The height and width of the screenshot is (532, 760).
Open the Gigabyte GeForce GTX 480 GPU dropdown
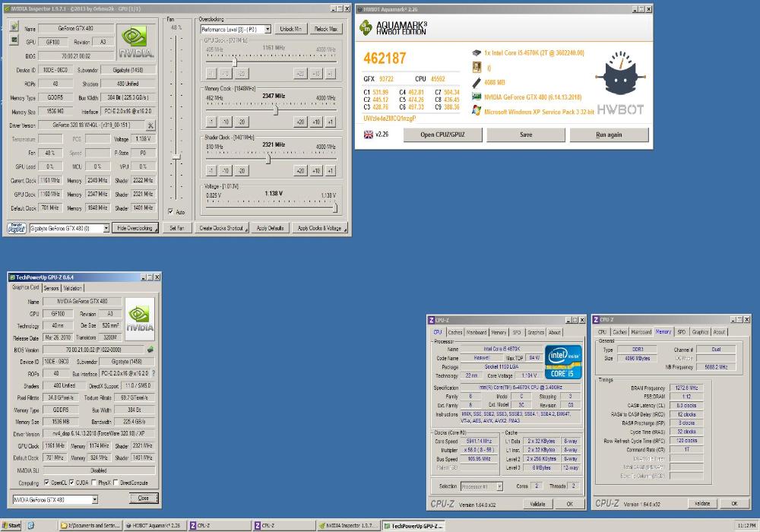pyautogui.click(x=106, y=228)
